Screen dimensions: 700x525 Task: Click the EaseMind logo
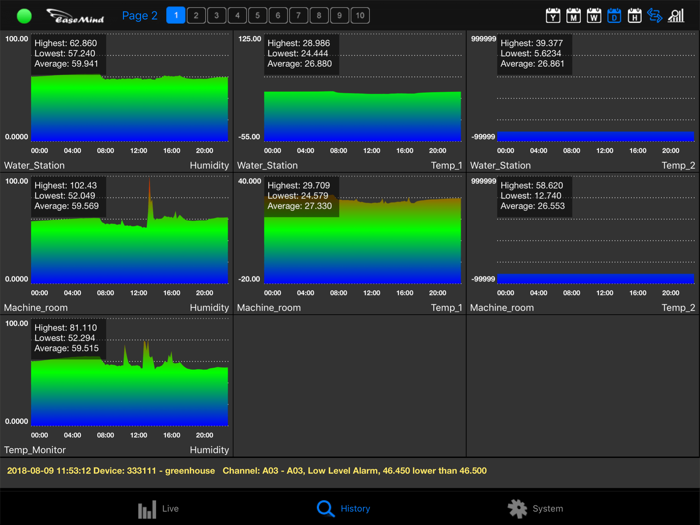75,16
